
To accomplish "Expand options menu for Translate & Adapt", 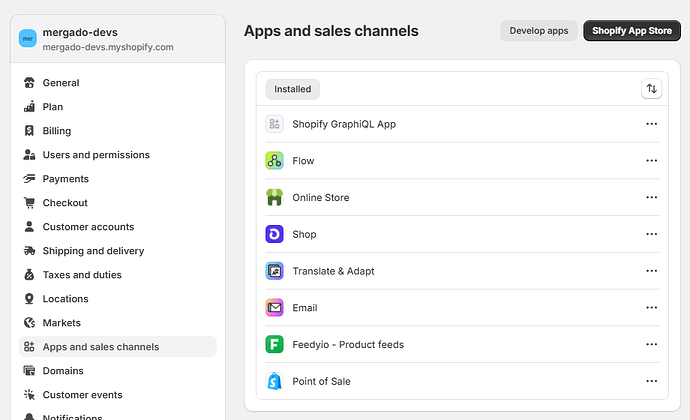I will click(x=651, y=271).
